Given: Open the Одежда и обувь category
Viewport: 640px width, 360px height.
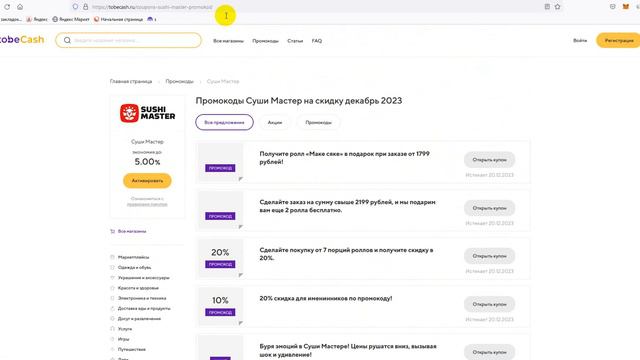Looking at the screenshot, I should (134, 267).
